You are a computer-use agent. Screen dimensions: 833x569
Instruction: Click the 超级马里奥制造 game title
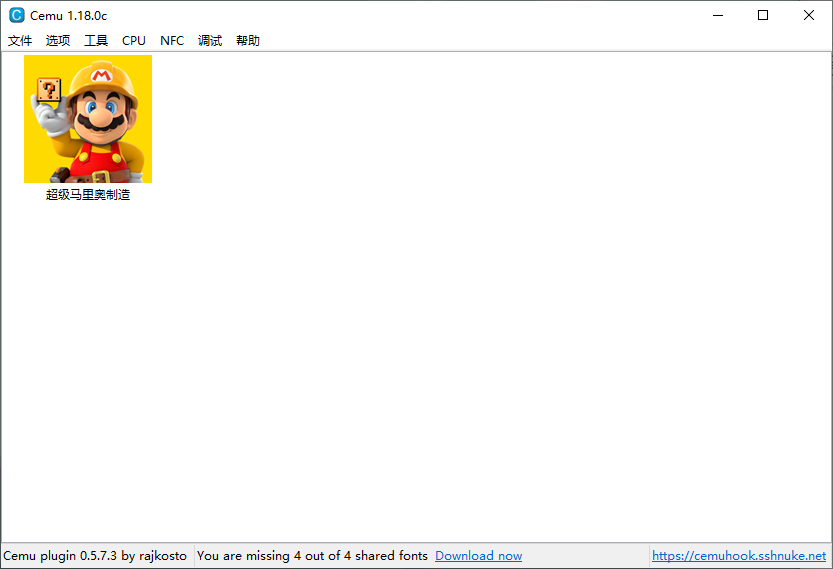[88, 195]
